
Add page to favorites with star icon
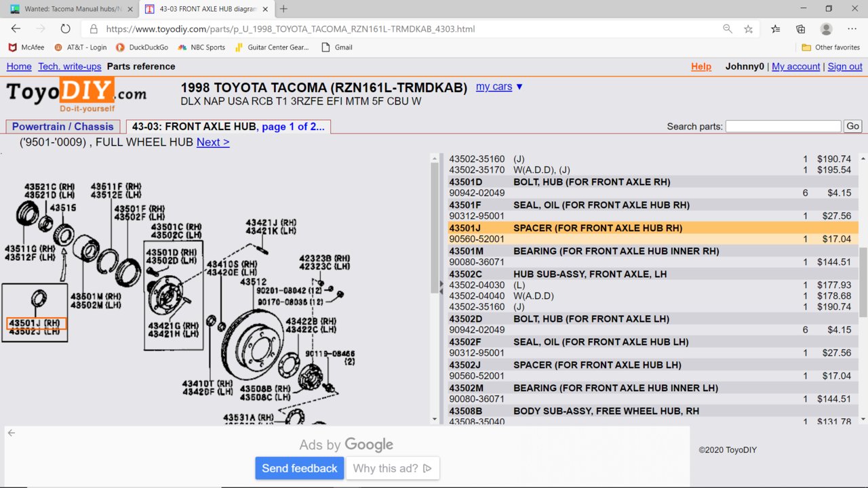[x=749, y=29]
